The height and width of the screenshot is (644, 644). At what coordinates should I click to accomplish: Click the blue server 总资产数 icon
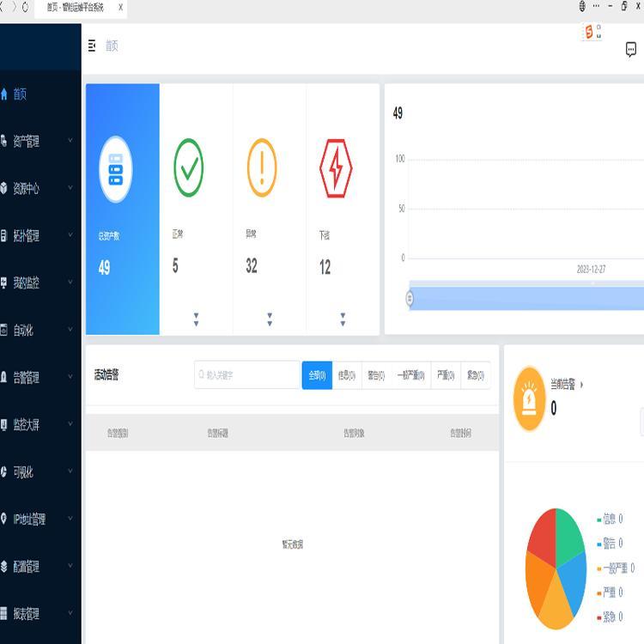[116, 169]
